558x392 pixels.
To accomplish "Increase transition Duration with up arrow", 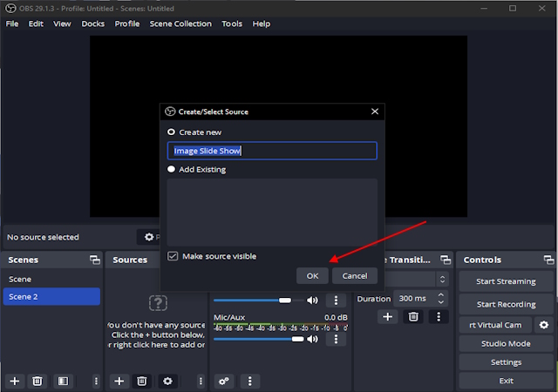I will click(441, 295).
